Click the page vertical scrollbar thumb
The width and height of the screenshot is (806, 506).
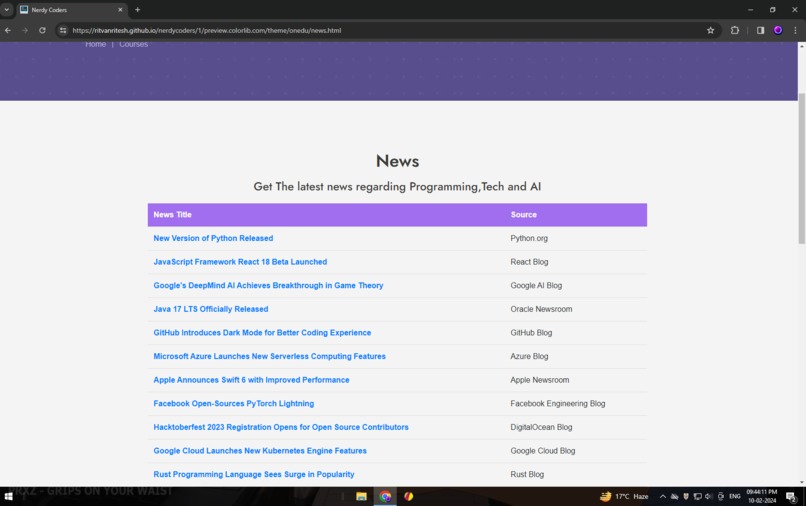(801, 169)
